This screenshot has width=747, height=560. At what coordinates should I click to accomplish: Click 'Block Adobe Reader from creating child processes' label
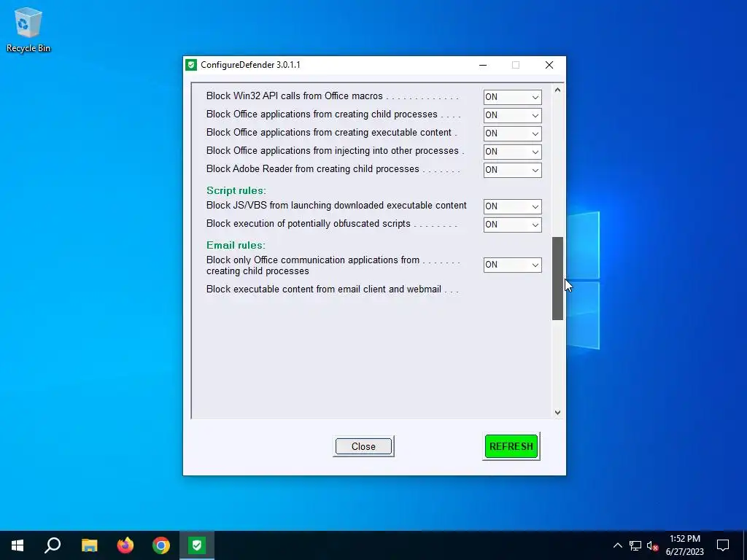coord(312,169)
